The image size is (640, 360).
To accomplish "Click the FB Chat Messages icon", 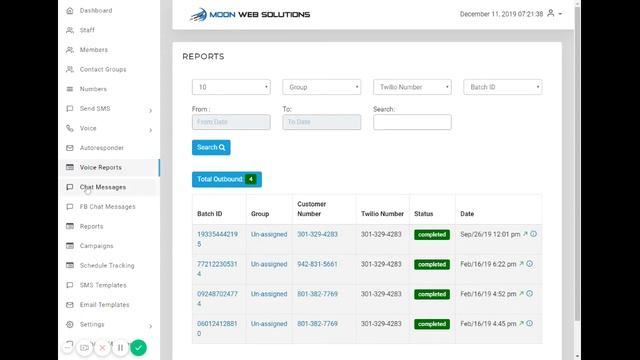I will [x=70, y=207].
